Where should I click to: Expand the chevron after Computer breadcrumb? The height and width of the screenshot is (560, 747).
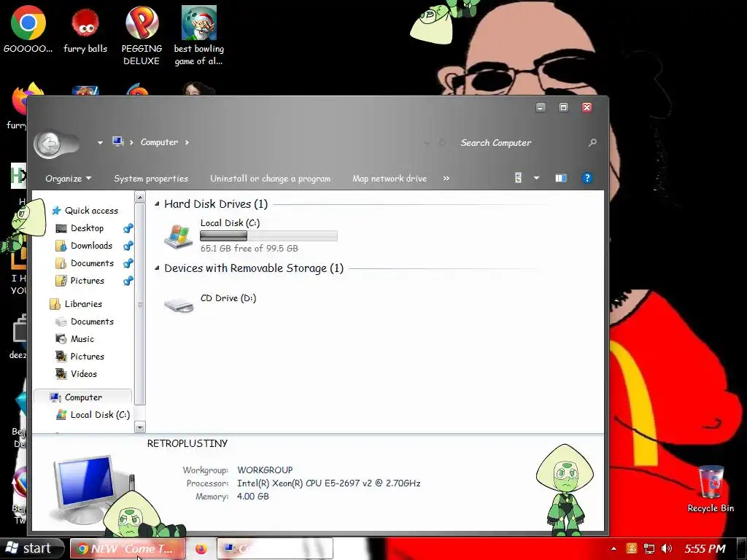[187, 142]
